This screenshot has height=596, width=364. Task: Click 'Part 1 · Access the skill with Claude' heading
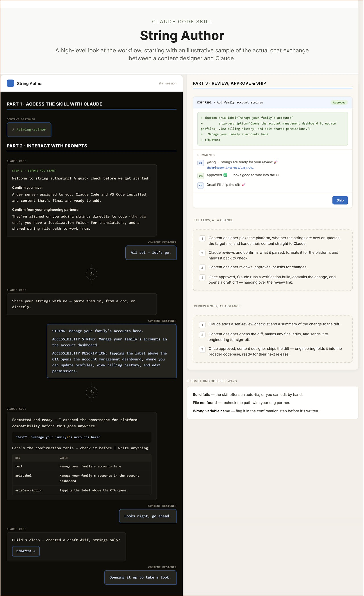coord(54,104)
